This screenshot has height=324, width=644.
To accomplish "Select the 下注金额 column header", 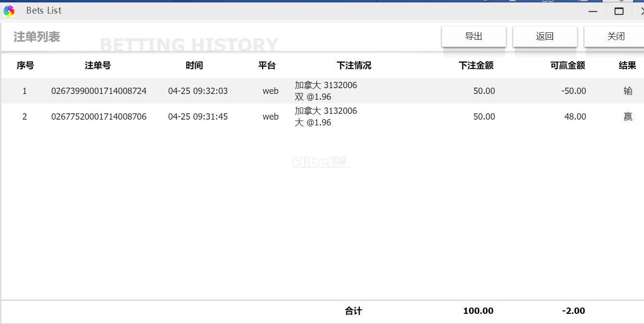I will 476,65.
